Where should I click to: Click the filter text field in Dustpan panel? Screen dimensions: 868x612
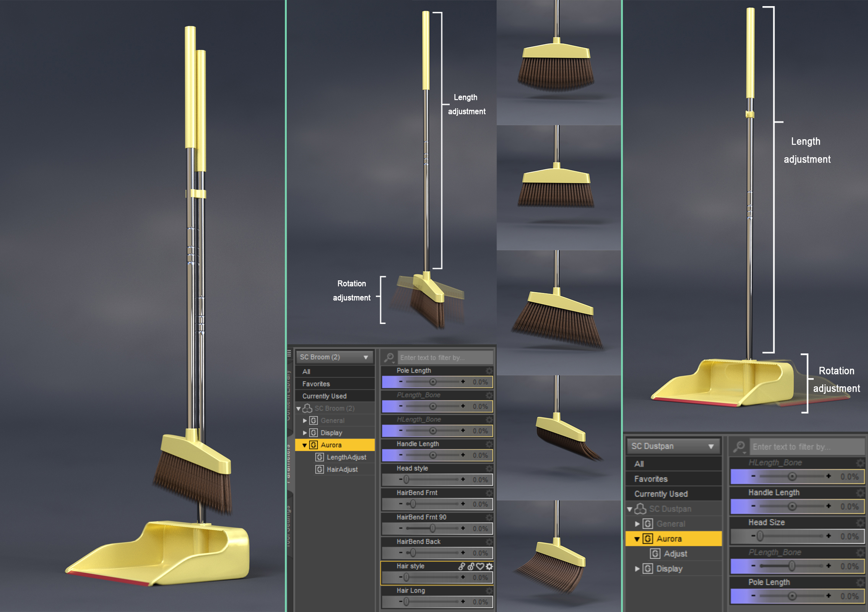pyautogui.click(x=807, y=447)
